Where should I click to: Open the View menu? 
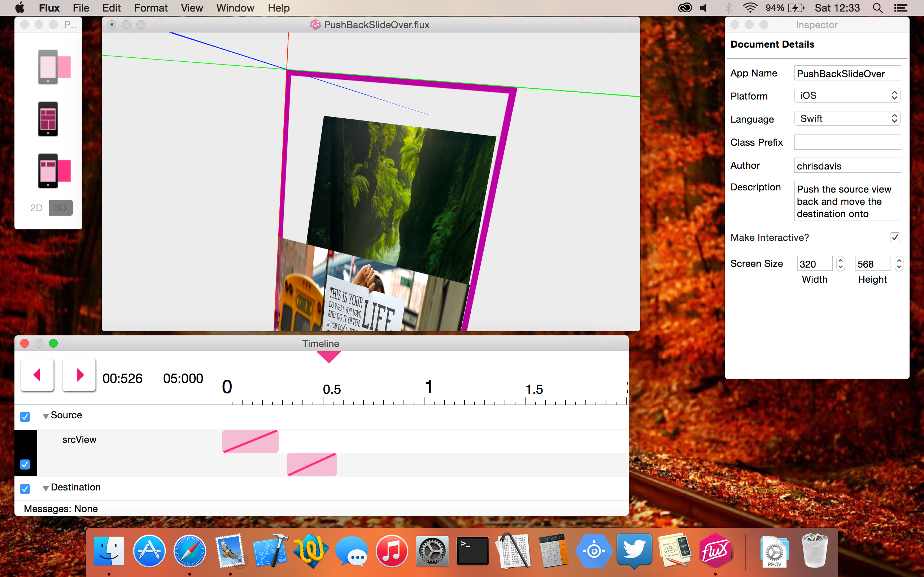click(192, 8)
